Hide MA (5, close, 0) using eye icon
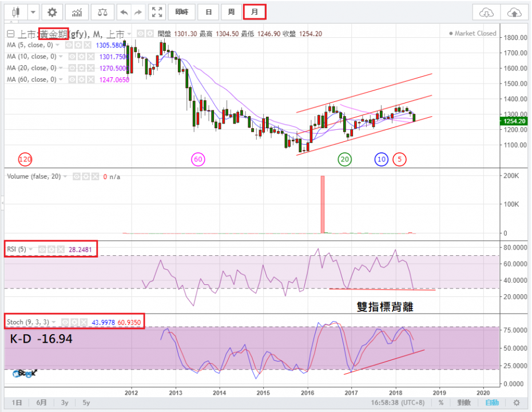Viewport: 532px width, 412px height. [69, 45]
